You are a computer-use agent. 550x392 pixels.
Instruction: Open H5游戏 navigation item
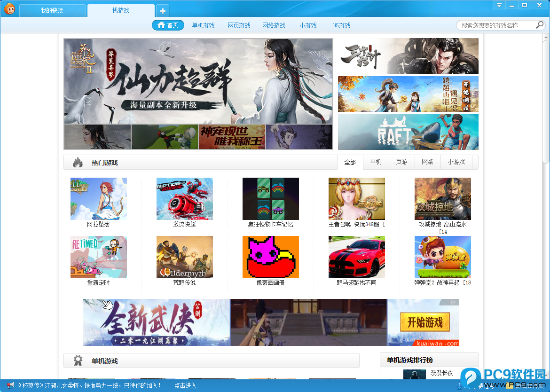[x=342, y=25]
